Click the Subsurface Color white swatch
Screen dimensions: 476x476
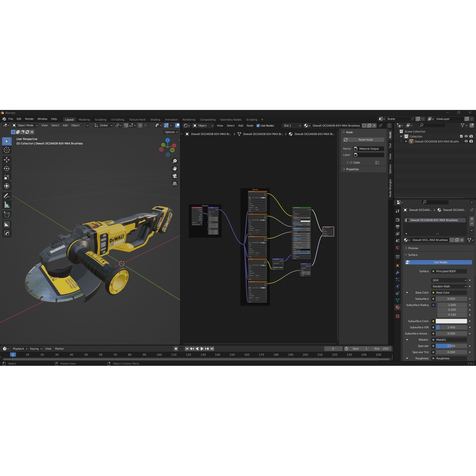pyautogui.click(x=451, y=321)
